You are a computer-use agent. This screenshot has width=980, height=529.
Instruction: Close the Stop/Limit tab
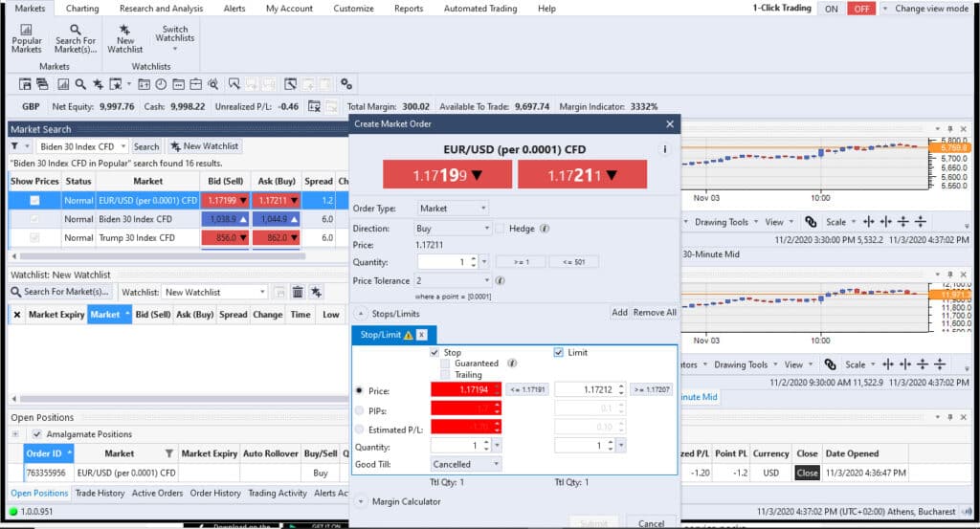(x=422, y=336)
